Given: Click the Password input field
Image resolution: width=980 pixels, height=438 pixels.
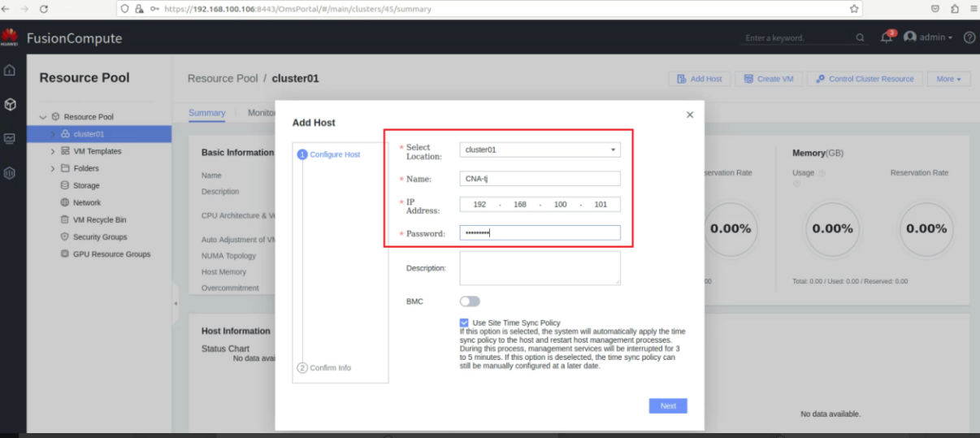Looking at the screenshot, I should (x=540, y=233).
